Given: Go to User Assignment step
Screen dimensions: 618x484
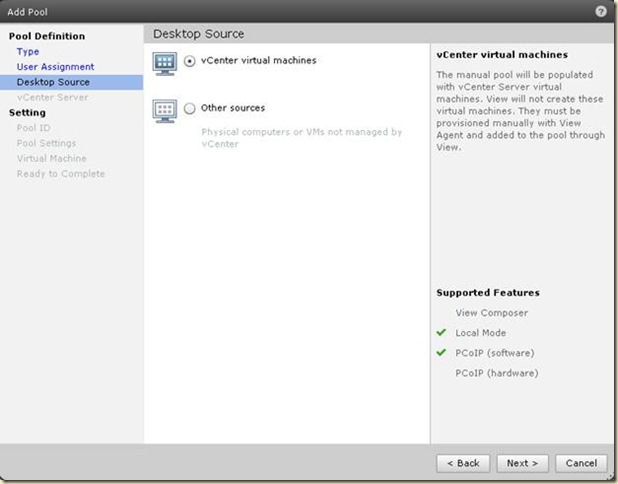Looking at the screenshot, I should coord(55,67).
